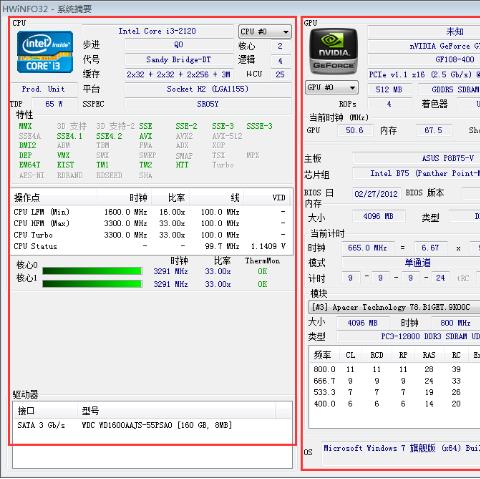Click the Socket H2 (LGA1155) platform field
Viewport: 480px width, 479px height.
(207, 89)
